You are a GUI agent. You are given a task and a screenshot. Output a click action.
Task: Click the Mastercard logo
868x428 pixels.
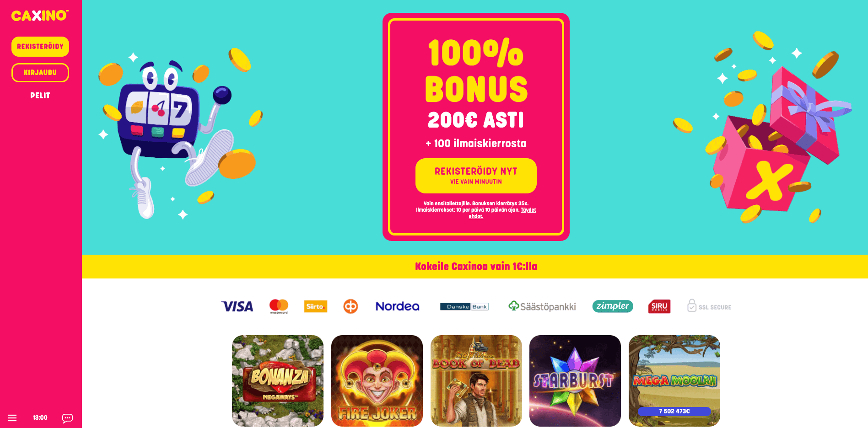(x=279, y=306)
